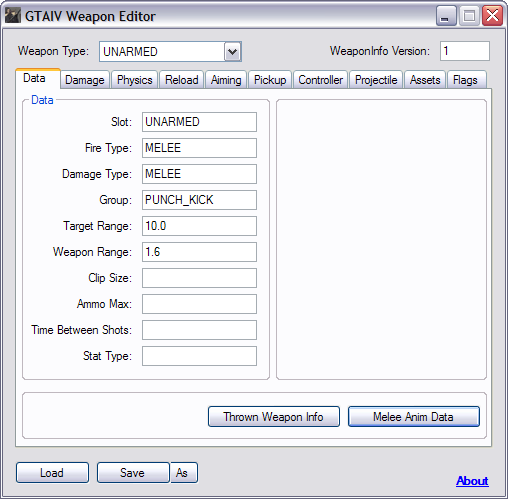Switch to the Projectile tab
Viewport: 508px width, 499px height.
(376, 80)
